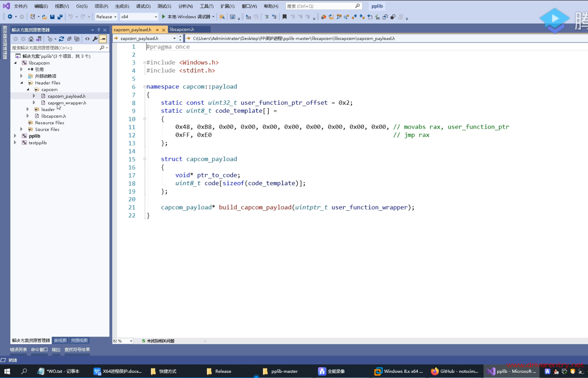Toggle the preview selected items button
The width and height of the screenshot is (588, 378).
103,39
